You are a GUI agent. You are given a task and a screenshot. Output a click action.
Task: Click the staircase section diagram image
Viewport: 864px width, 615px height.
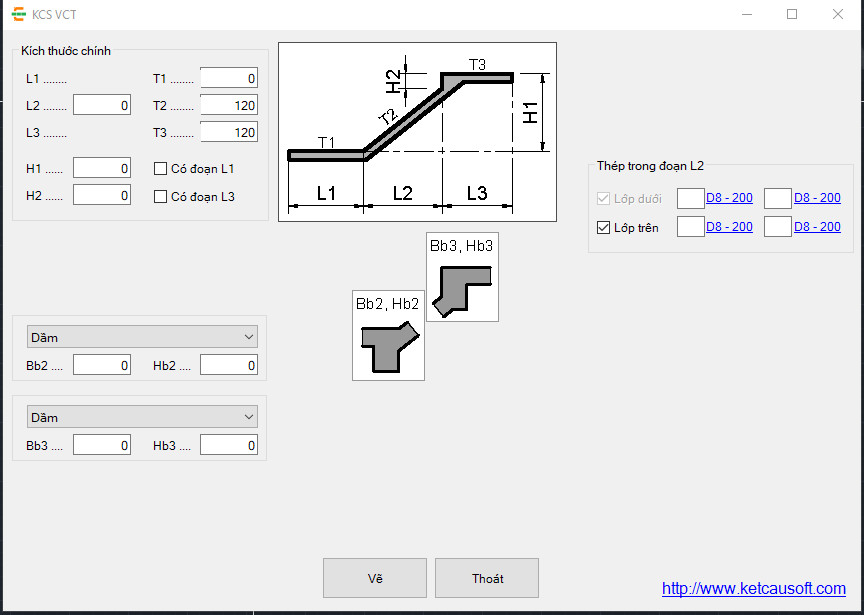[417, 132]
